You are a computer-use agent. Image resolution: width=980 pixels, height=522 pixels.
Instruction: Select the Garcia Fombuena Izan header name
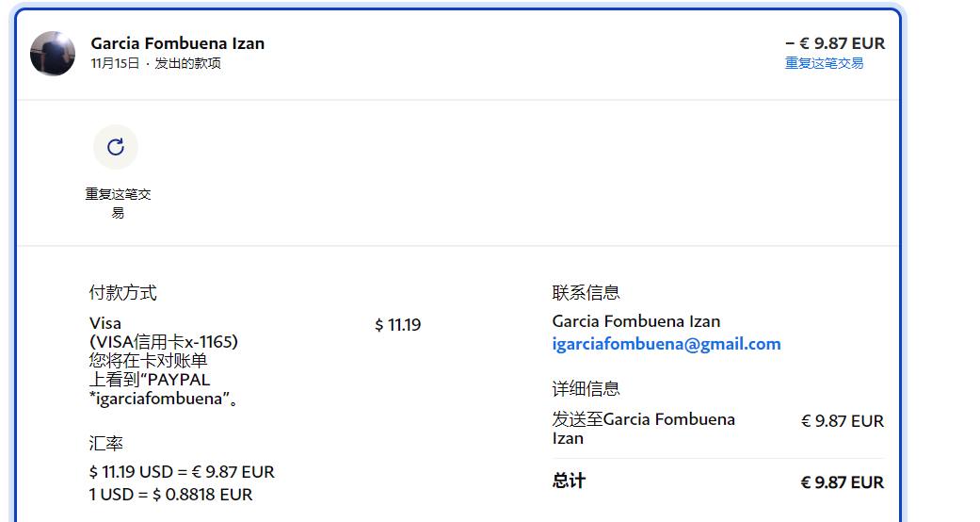[x=178, y=43]
